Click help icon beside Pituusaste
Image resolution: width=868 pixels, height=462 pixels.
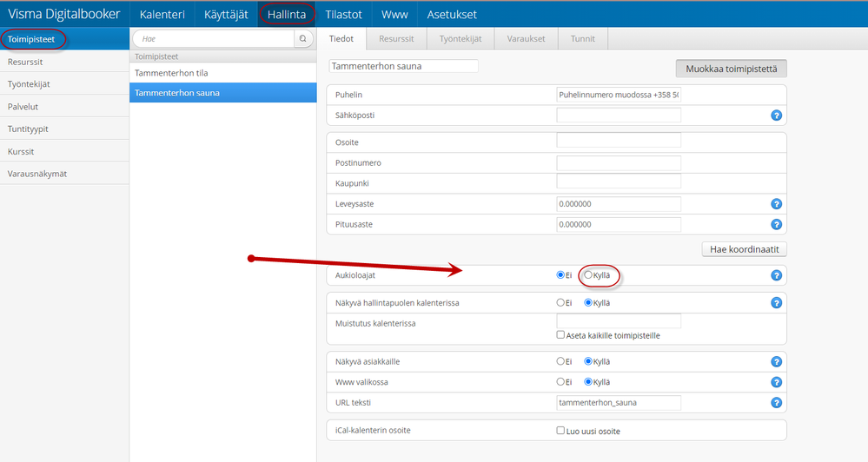coord(777,224)
